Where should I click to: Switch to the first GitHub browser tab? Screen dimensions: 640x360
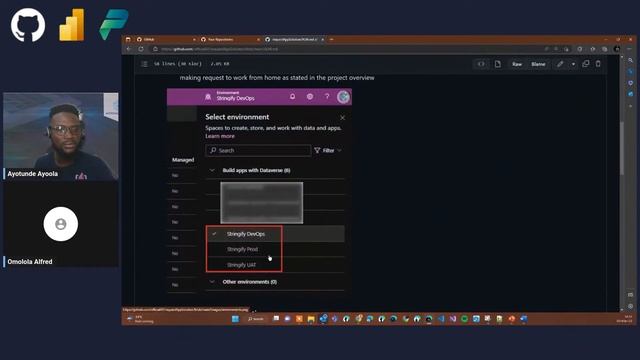click(x=165, y=40)
